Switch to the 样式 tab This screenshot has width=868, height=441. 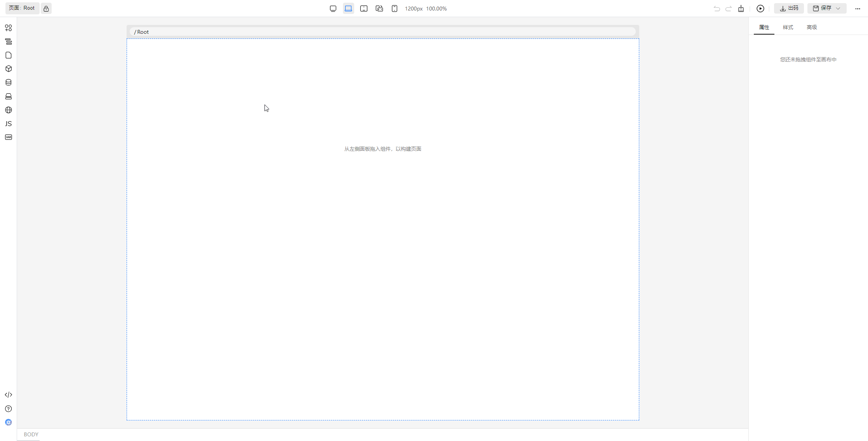[788, 27]
